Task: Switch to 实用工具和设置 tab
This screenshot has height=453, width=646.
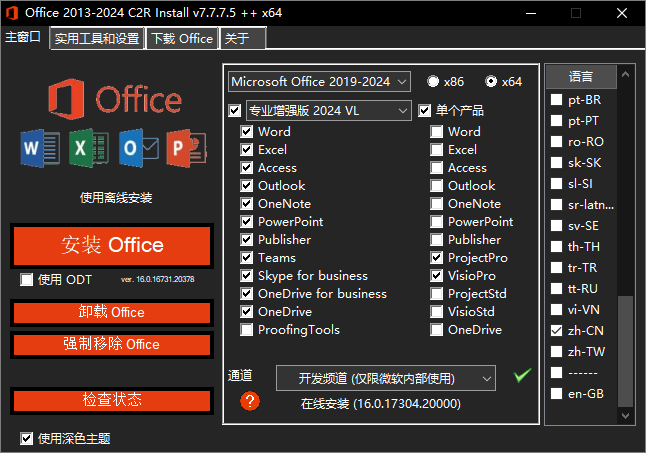Action: point(97,38)
